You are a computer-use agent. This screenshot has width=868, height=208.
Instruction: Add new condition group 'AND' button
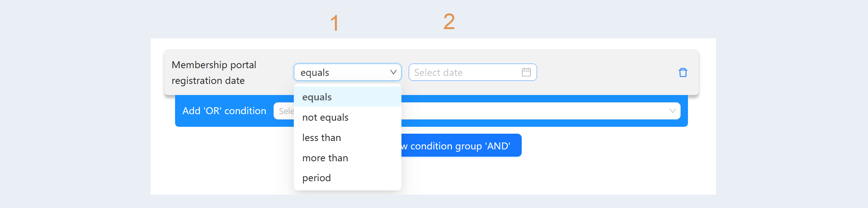click(x=461, y=145)
